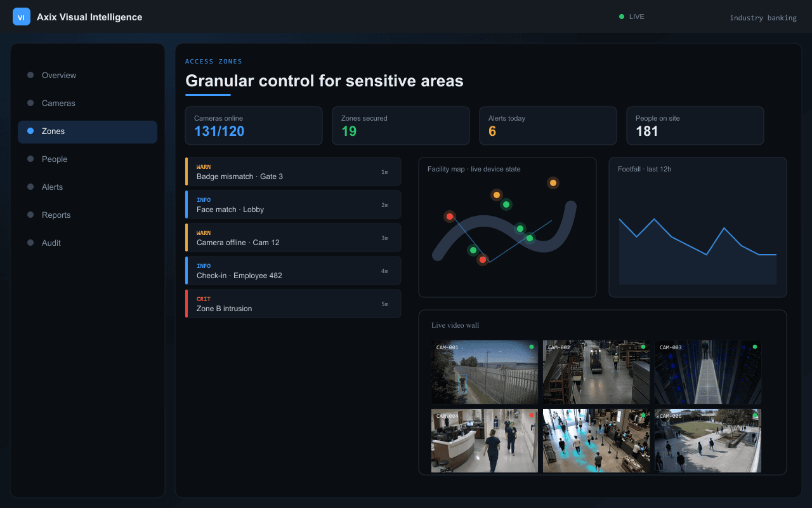Click the Zones secured stat card

(401, 126)
